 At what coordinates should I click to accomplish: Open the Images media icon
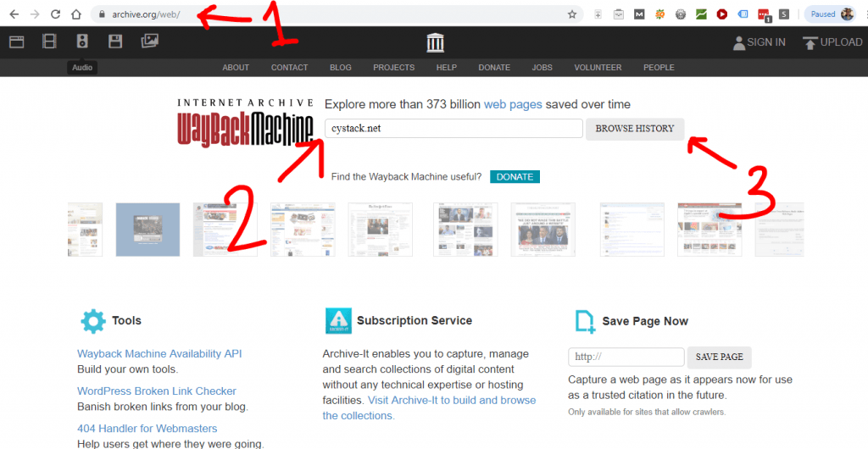pyautogui.click(x=150, y=41)
